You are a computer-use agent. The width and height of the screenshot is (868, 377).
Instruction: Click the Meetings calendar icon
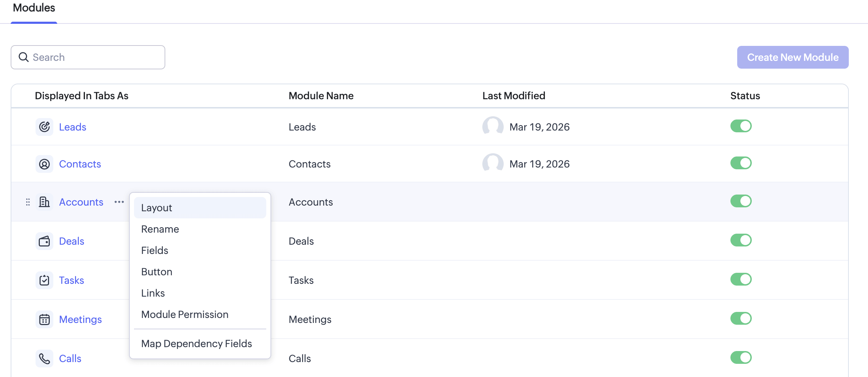[44, 319]
